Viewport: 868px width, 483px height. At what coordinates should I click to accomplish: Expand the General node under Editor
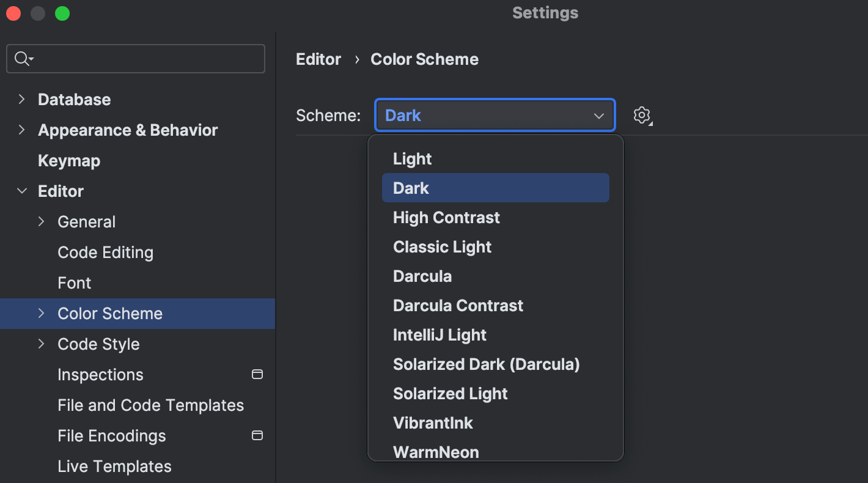[x=41, y=221]
